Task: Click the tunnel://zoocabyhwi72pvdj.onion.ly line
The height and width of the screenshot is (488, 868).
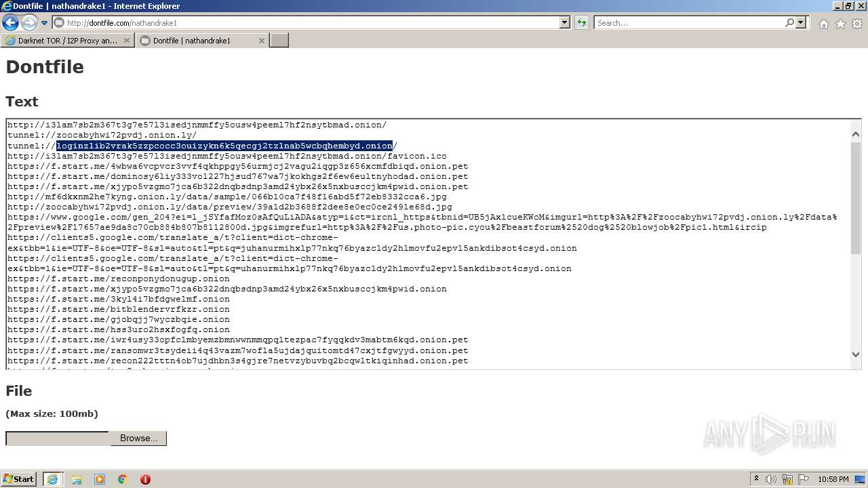Action: click(102, 136)
